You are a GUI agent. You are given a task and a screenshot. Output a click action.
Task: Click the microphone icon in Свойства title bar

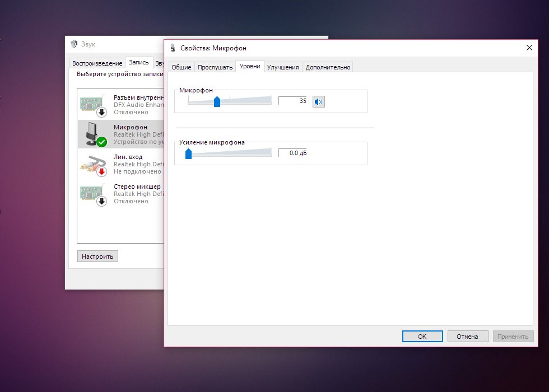(173, 48)
